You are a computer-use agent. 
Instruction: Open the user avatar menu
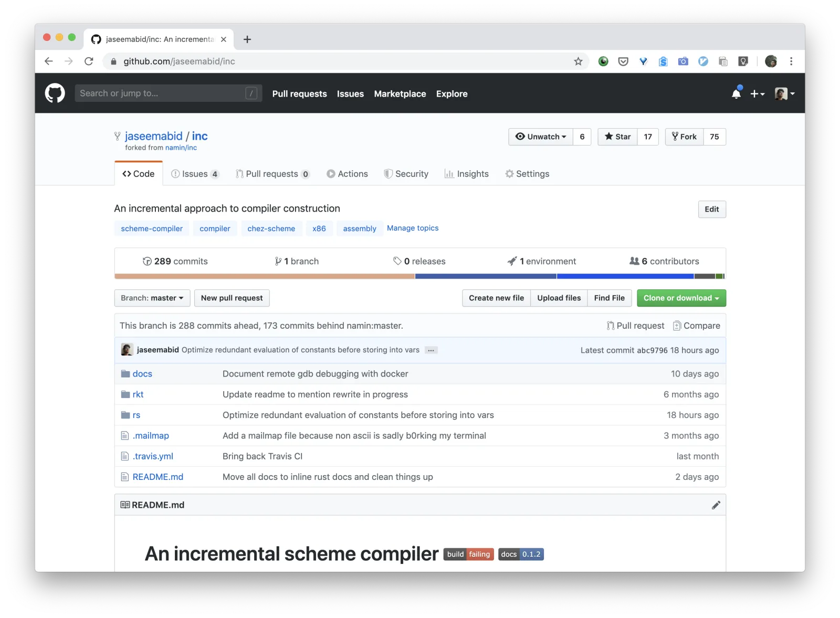(784, 93)
